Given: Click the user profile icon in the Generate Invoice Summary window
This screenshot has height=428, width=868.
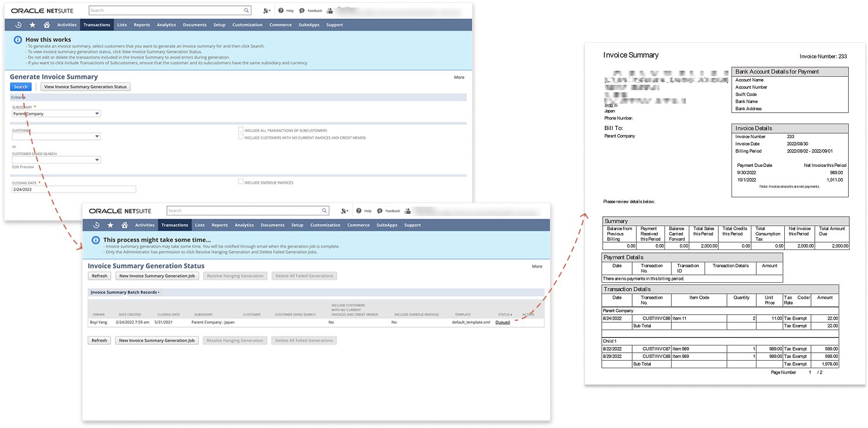Looking at the screenshot, I should point(330,11).
